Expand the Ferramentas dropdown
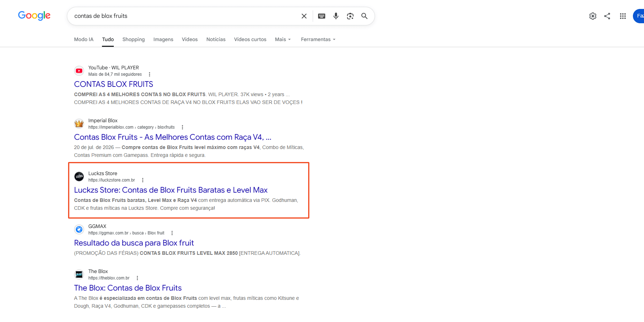The height and width of the screenshot is (322, 644). coord(318,39)
